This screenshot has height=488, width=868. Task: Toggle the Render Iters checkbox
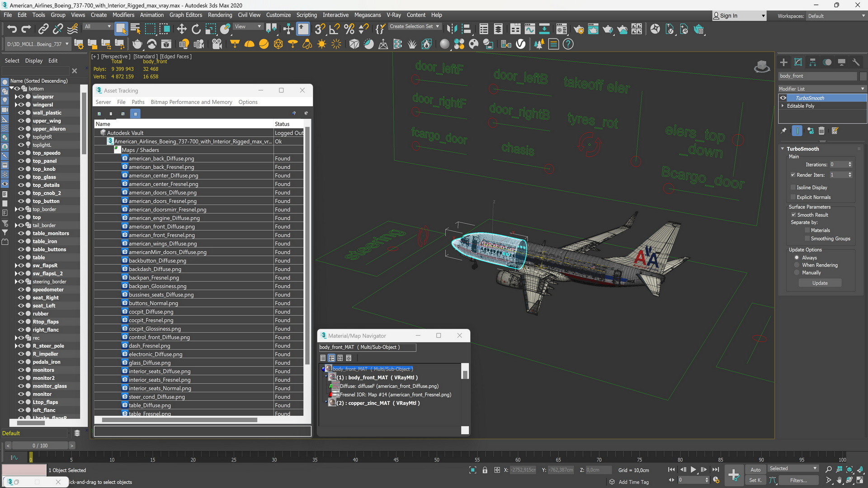793,175
